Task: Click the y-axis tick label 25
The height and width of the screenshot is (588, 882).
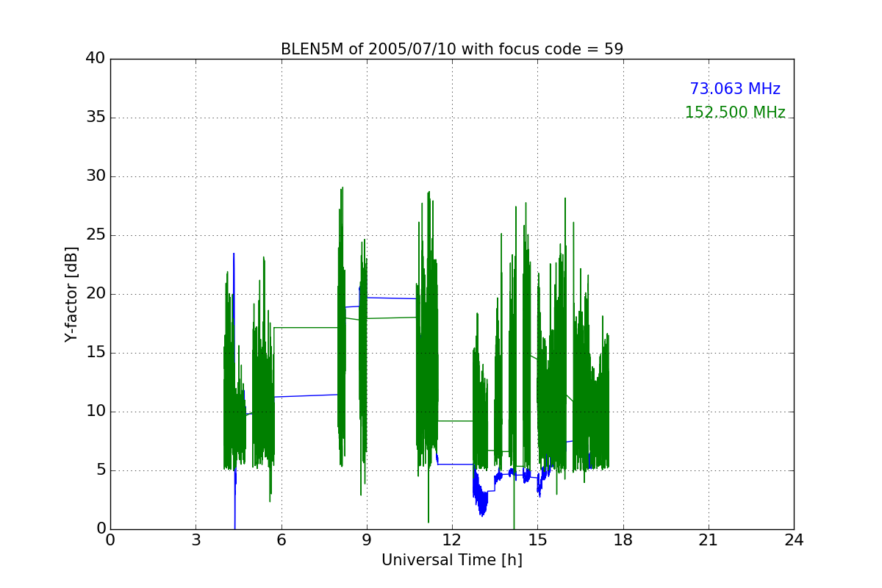Action: [96, 235]
